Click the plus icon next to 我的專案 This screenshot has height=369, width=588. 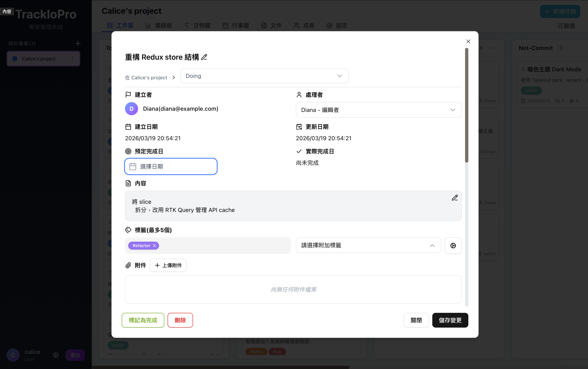coord(78,43)
